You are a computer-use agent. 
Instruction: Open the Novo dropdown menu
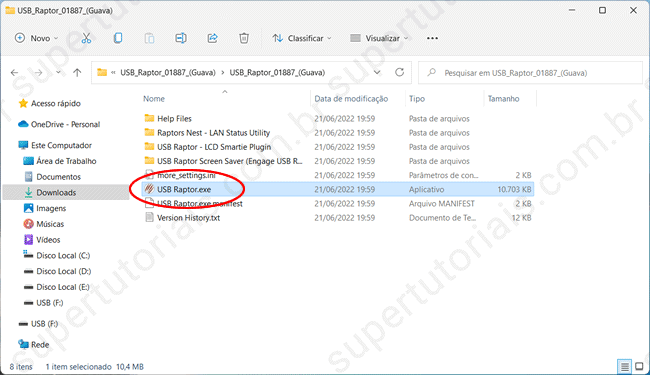[x=36, y=38]
